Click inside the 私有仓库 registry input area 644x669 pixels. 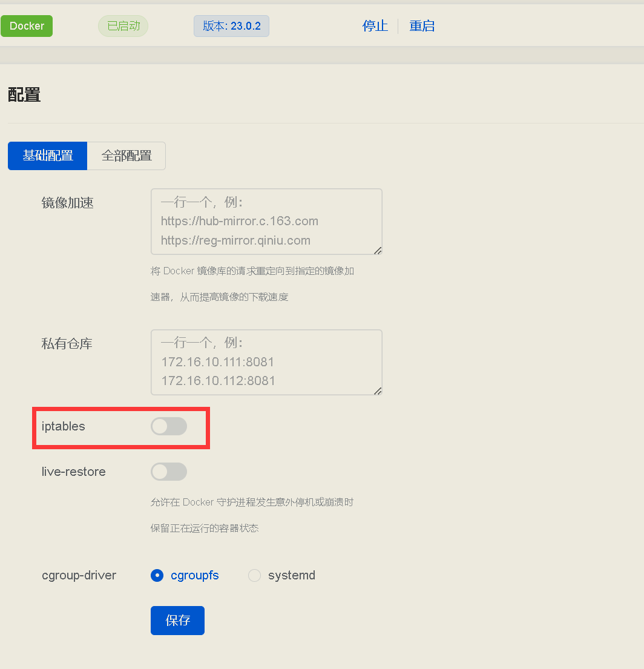point(266,361)
